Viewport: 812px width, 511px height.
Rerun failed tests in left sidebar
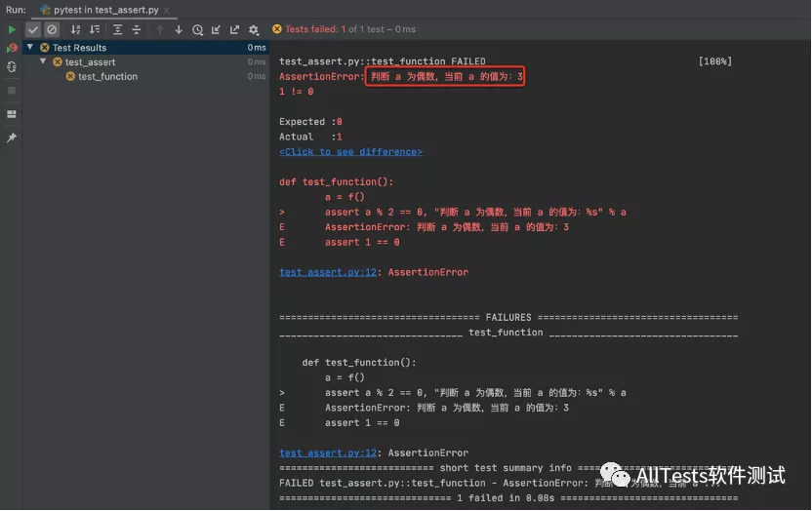tap(12, 48)
